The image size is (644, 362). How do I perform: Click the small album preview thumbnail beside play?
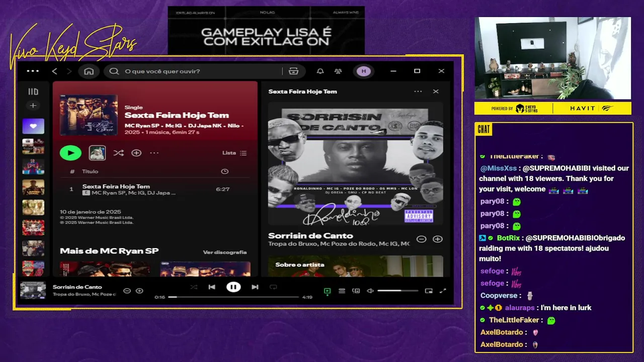(x=97, y=153)
